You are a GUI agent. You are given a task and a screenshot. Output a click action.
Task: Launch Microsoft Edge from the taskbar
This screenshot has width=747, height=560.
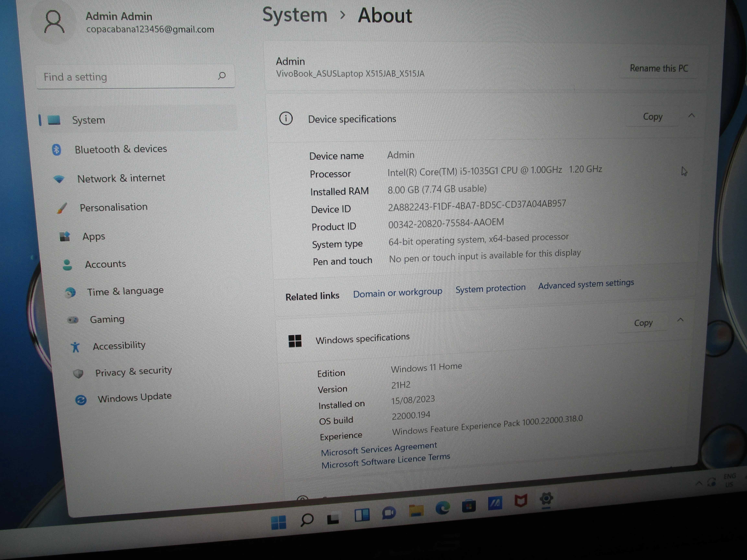coord(442,508)
